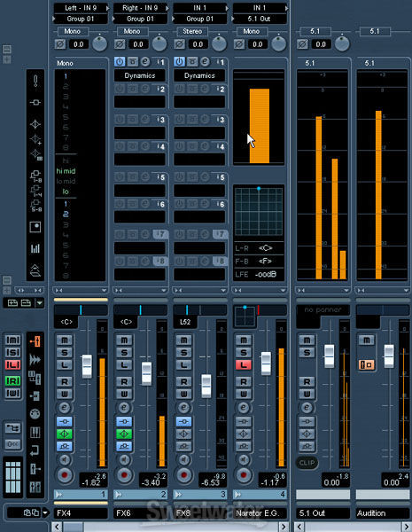Solo the FX4 channel
The width and height of the screenshot is (412, 532).
click(x=64, y=353)
